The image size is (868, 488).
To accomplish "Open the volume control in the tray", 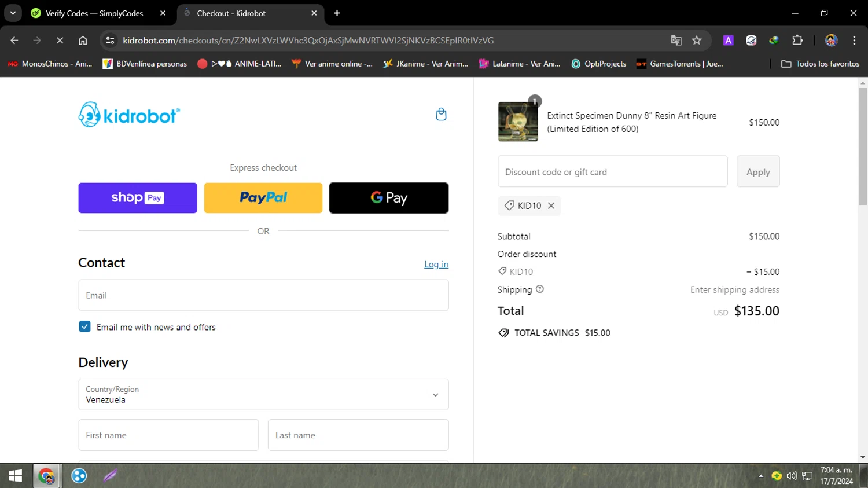I will coord(792,476).
